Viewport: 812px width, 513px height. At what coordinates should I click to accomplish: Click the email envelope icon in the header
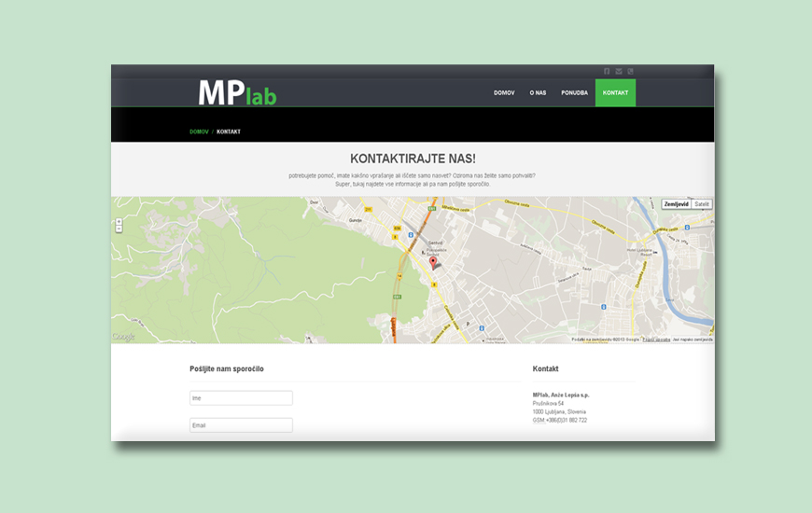coord(619,71)
